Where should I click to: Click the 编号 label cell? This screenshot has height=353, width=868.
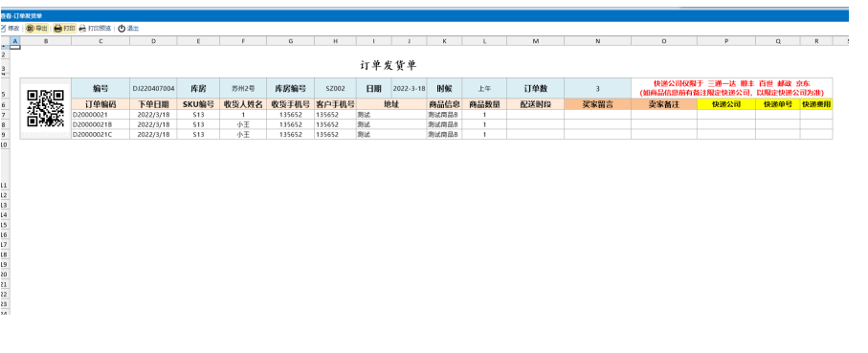point(100,89)
